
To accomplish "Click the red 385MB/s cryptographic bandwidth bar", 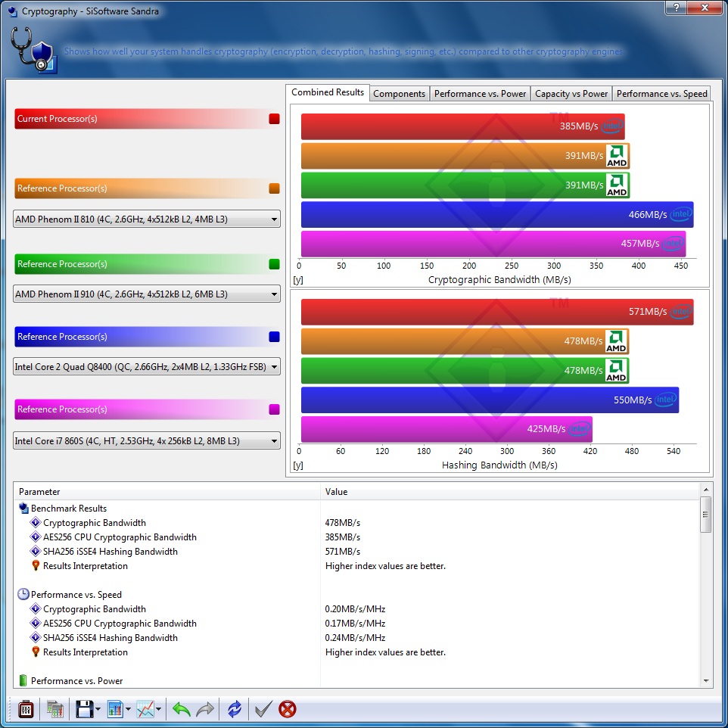I will 463,126.
